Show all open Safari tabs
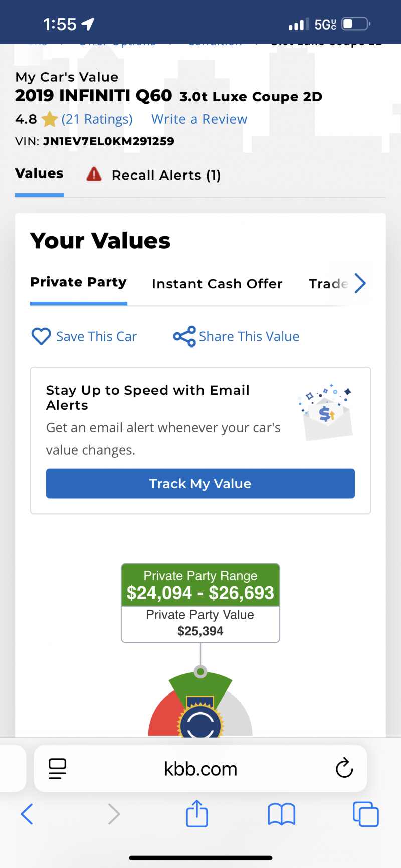Viewport: 401px width, 868px height. click(365, 814)
